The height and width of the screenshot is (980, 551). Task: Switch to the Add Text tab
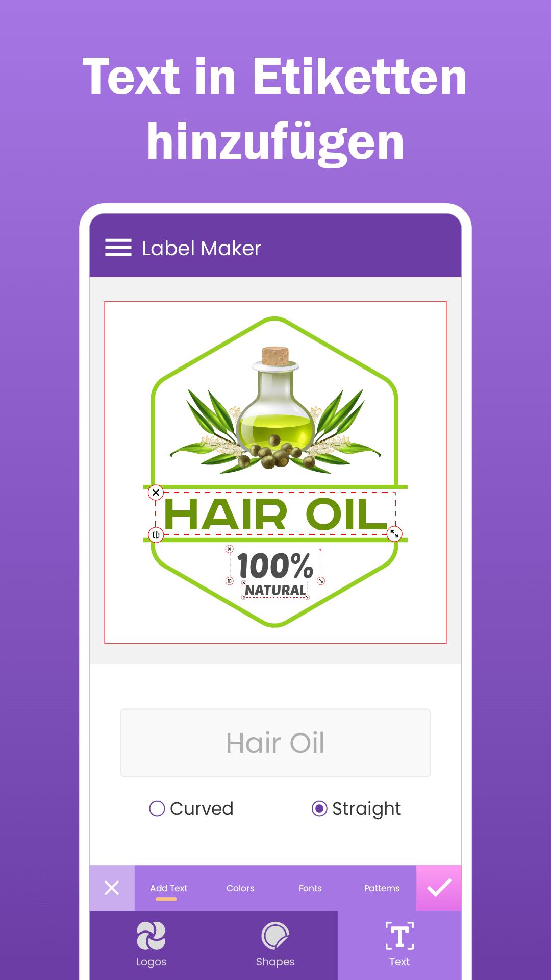coord(168,888)
